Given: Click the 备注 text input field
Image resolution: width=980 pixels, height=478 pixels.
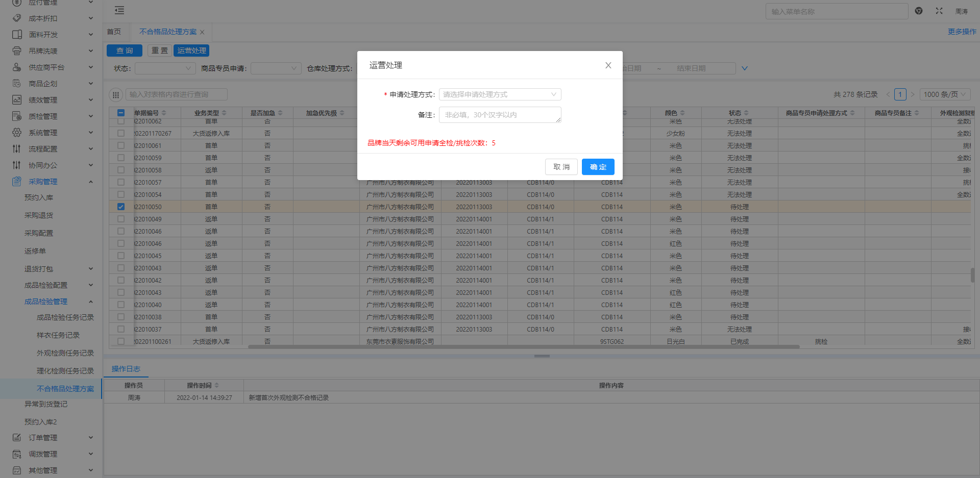Looking at the screenshot, I should (x=499, y=115).
